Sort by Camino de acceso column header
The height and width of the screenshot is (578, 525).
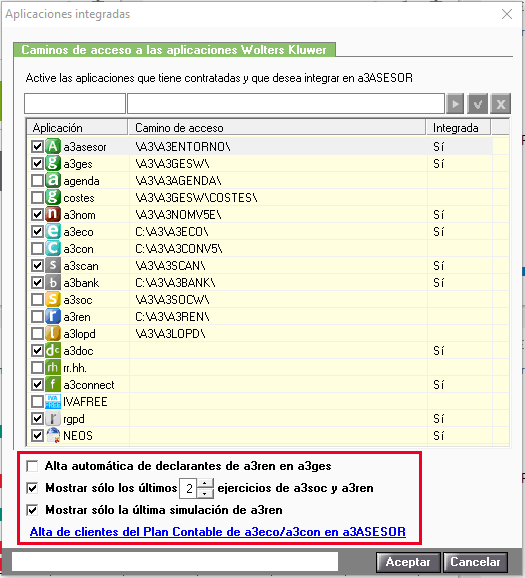click(x=277, y=128)
